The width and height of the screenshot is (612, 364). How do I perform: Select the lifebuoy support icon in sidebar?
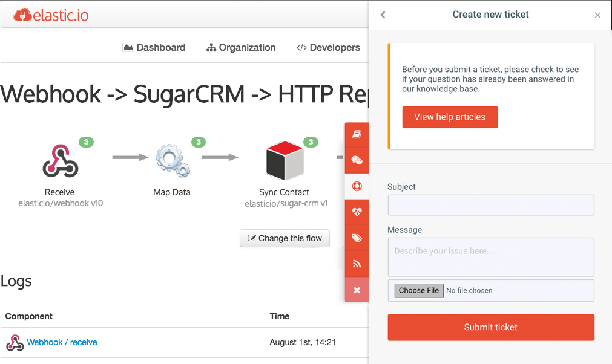[357, 186]
